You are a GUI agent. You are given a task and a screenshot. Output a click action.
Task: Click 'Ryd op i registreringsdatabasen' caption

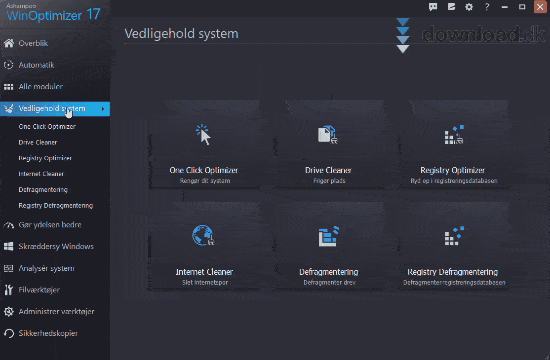pyautogui.click(x=454, y=181)
